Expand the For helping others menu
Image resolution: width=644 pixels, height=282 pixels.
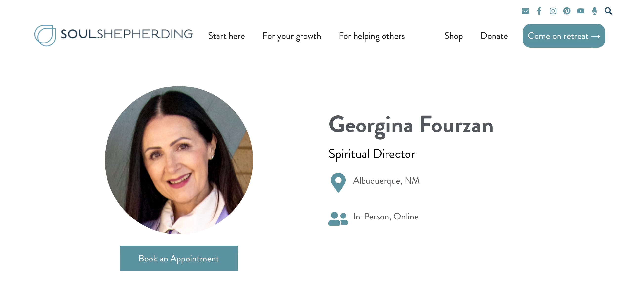point(371,36)
